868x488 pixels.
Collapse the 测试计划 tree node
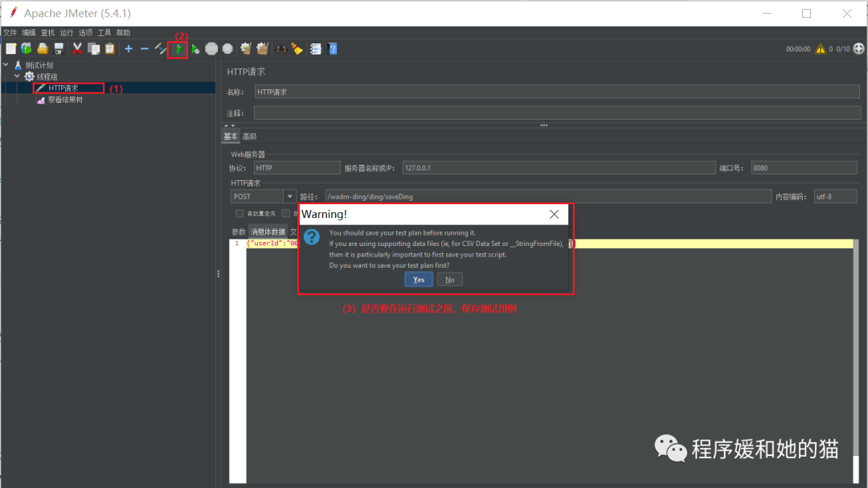click(6, 65)
